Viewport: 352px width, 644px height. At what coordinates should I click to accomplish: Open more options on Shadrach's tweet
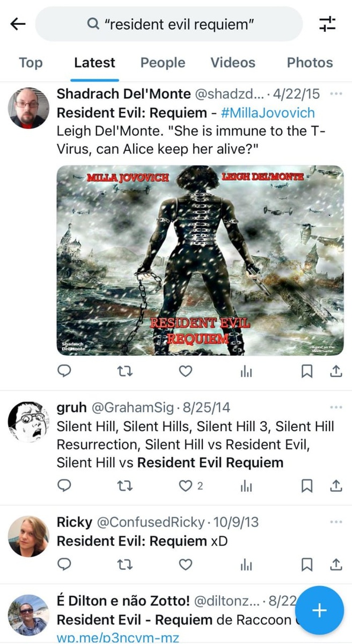pyautogui.click(x=336, y=94)
